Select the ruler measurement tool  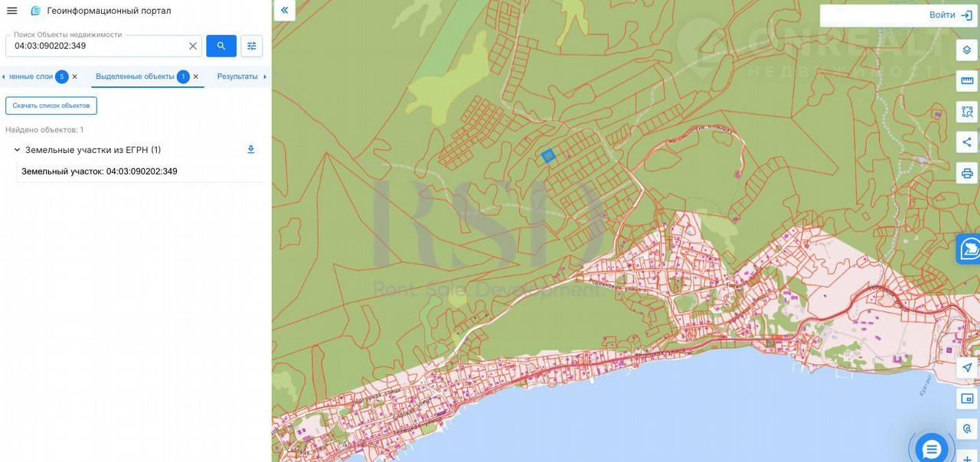(x=967, y=81)
